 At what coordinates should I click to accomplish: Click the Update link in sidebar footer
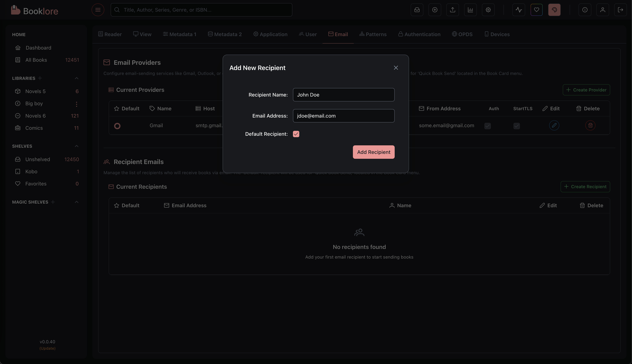click(47, 348)
